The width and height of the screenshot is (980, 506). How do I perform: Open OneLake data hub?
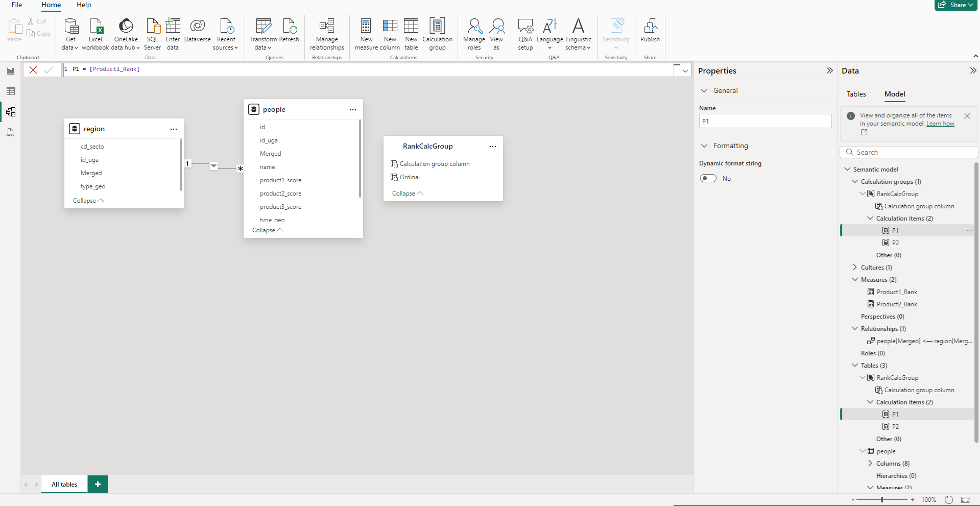pyautogui.click(x=126, y=34)
